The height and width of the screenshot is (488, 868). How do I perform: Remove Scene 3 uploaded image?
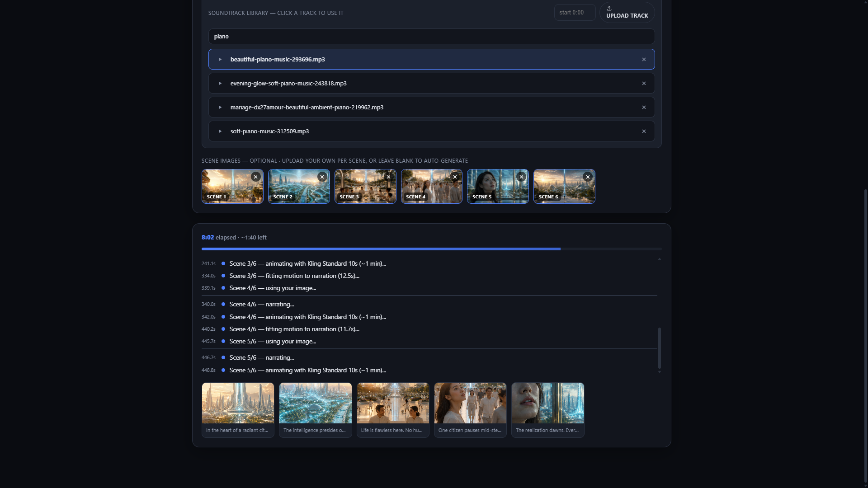(x=389, y=177)
